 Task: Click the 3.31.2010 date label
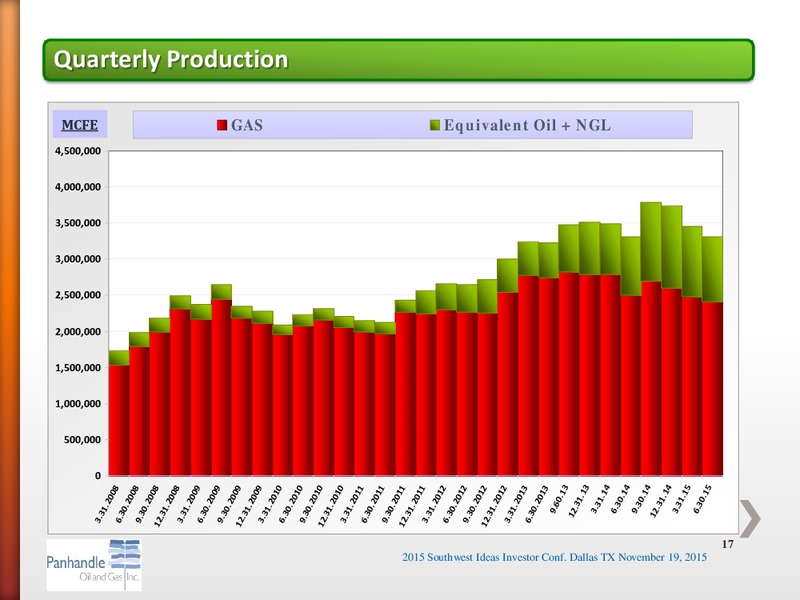tap(270, 504)
